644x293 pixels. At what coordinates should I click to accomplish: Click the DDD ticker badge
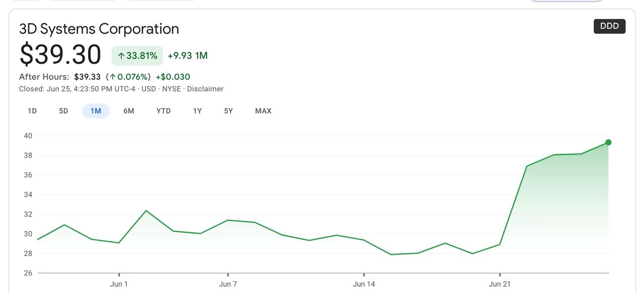tap(609, 26)
